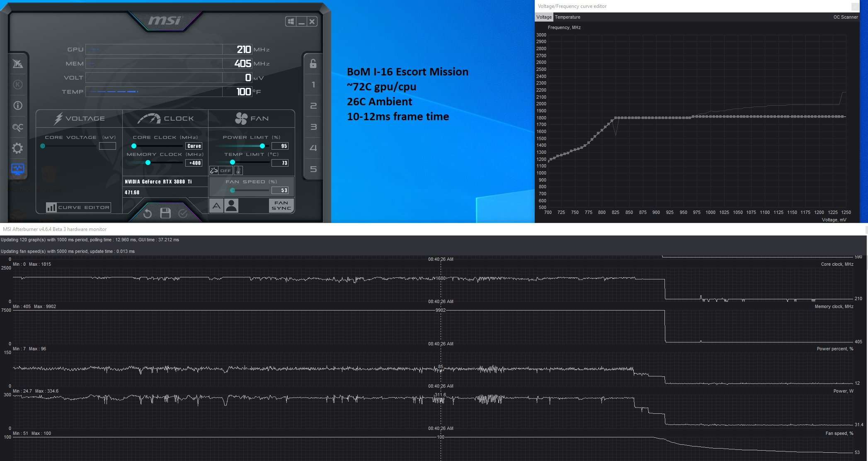Toggle the profile lock padlock
The width and height of the screenshot is (868, 461).
[313, 63]
